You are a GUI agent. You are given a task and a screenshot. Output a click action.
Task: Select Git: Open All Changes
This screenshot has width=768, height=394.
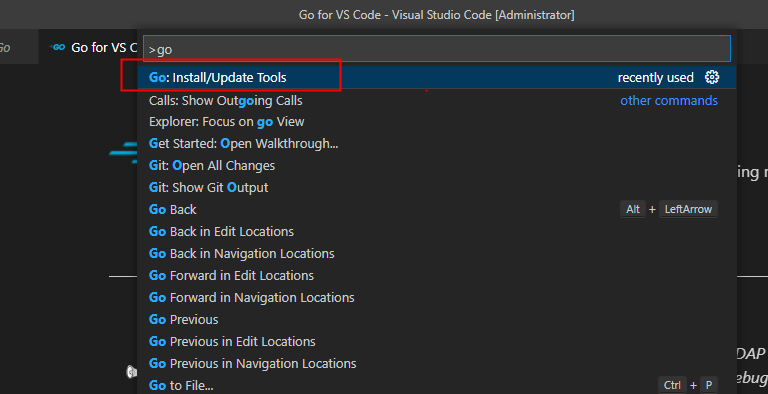pos(437,166)
